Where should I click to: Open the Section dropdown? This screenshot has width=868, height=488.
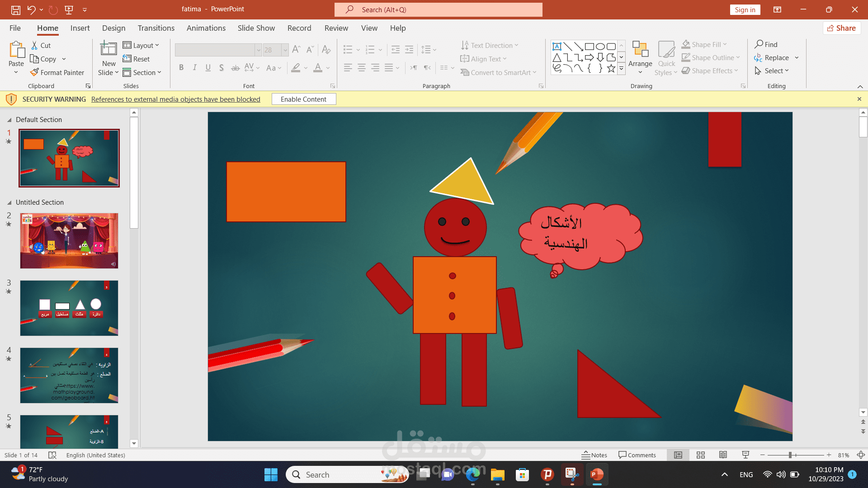142,72
